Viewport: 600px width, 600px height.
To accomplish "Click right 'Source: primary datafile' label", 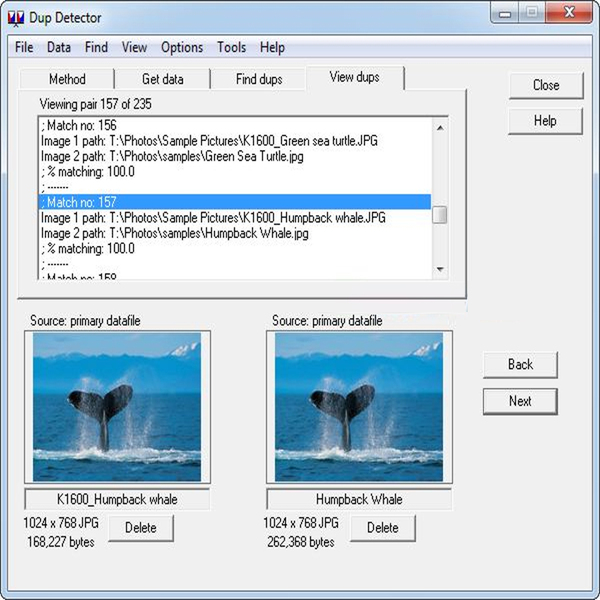I will [x=327, y=321].
